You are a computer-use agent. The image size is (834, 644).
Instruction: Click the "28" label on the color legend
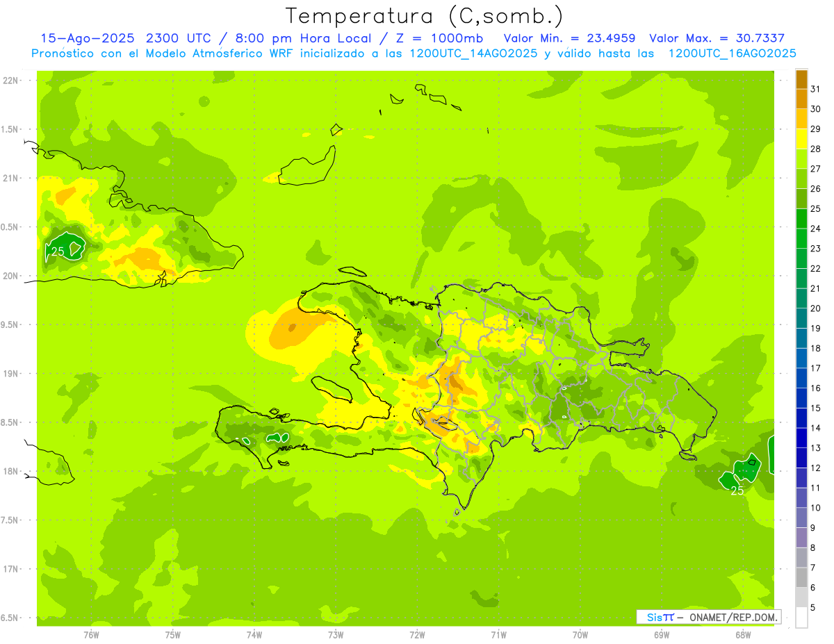pyautogui.click(x=816, y=149)
